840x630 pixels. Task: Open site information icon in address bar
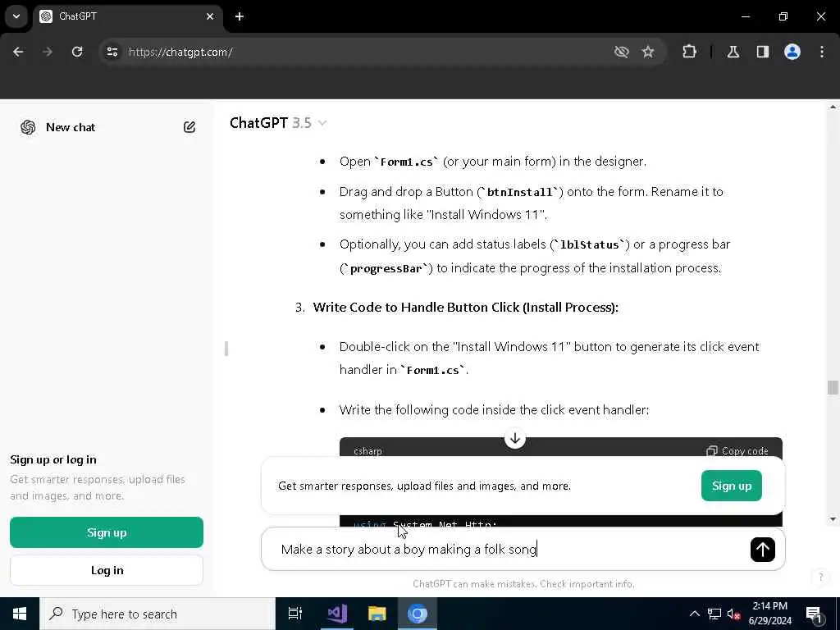tap(112, 52)
